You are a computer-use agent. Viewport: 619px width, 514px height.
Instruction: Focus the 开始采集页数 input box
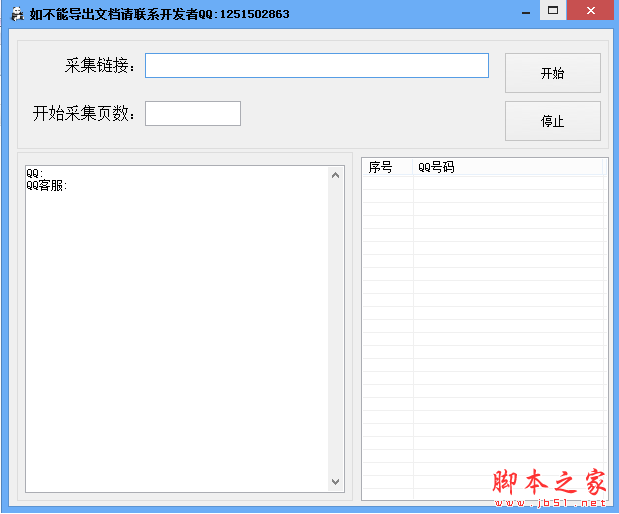(x=193, y=113)
